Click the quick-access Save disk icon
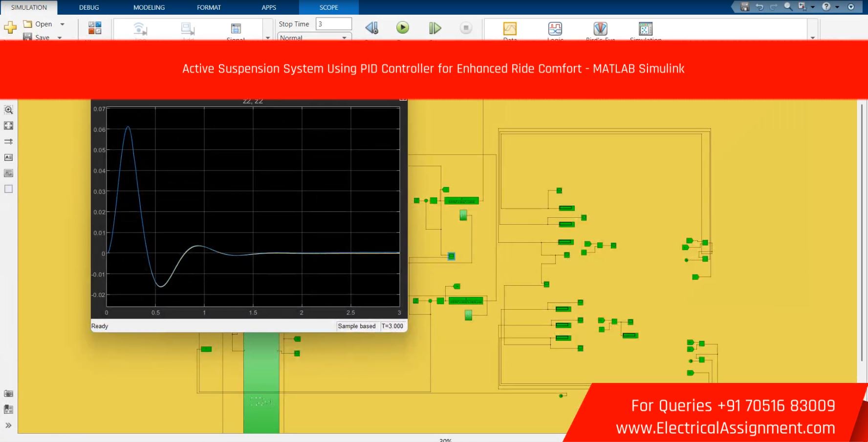868x442 pixels. pyautogui.click(x=745, y=7)
